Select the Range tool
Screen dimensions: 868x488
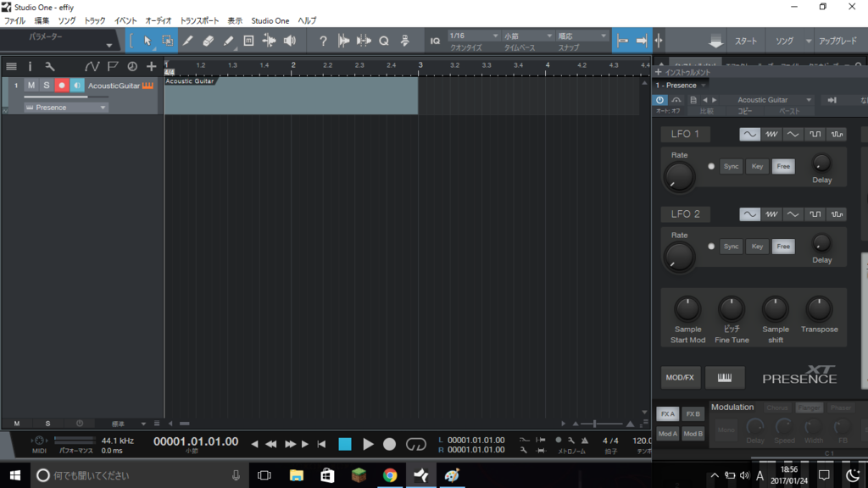click(x=167, y=41)
